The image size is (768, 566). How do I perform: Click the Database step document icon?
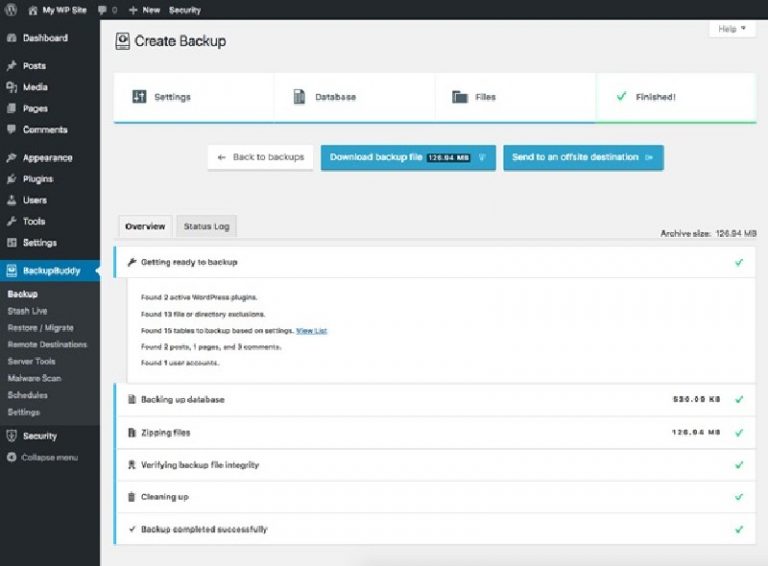[299, 96]
